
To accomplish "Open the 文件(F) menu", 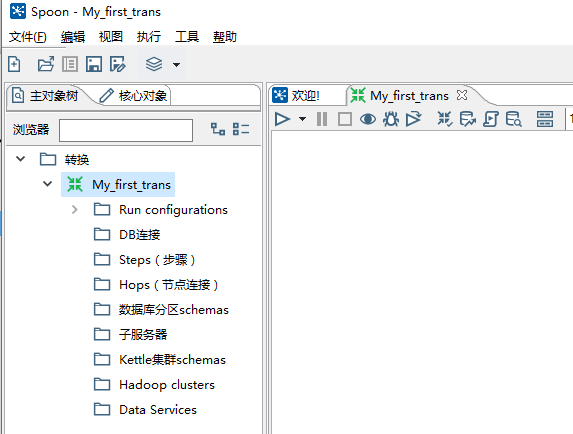I will pyautogui.click(x=28, y=37).
